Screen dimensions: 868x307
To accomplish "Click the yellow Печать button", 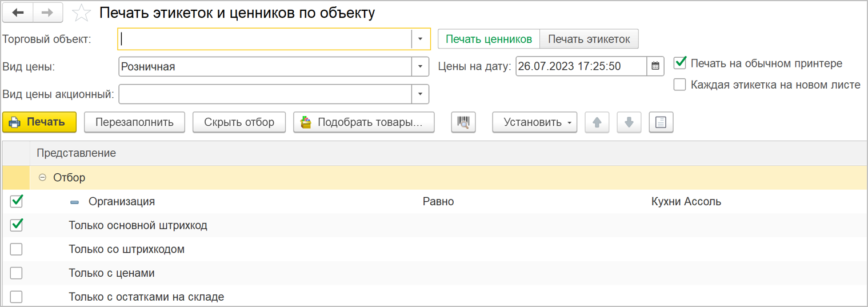I will click(x=39, y=122).
